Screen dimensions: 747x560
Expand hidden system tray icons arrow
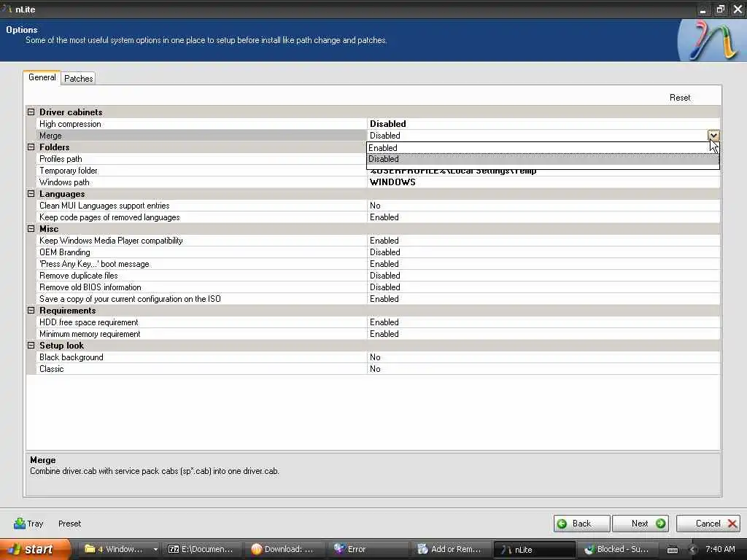tap(693, 550)
